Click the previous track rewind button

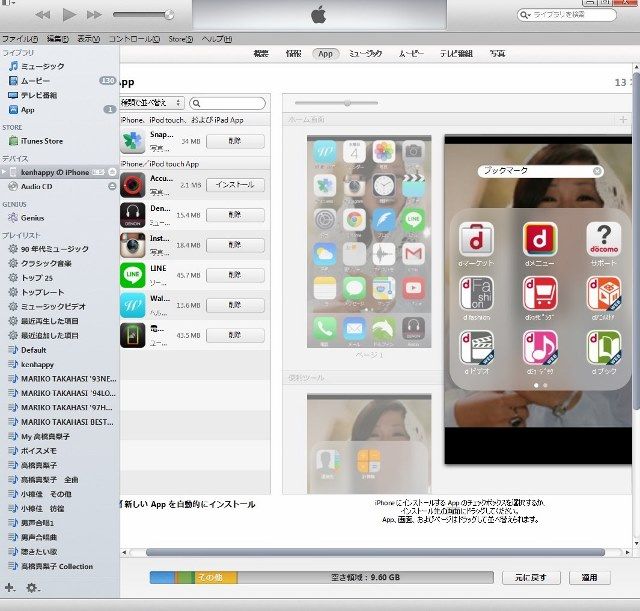click(43, 15)
